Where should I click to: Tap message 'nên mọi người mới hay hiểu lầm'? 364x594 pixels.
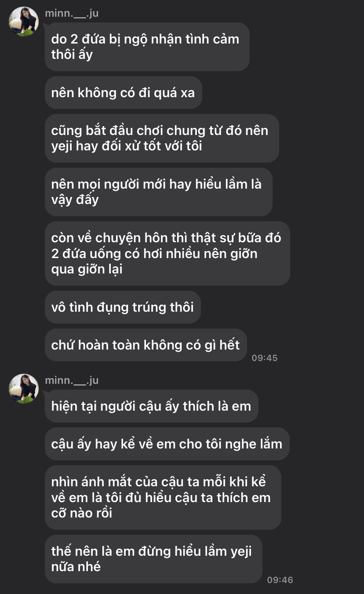(159, 192)
